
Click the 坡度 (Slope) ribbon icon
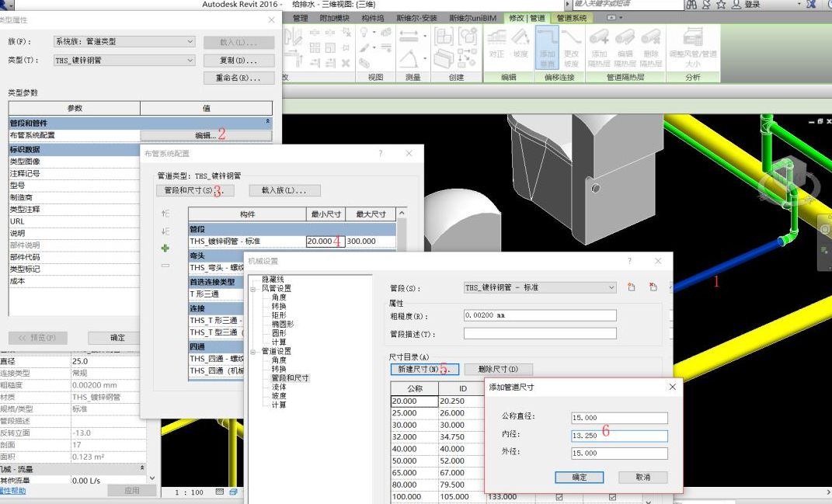pos(520,43)
